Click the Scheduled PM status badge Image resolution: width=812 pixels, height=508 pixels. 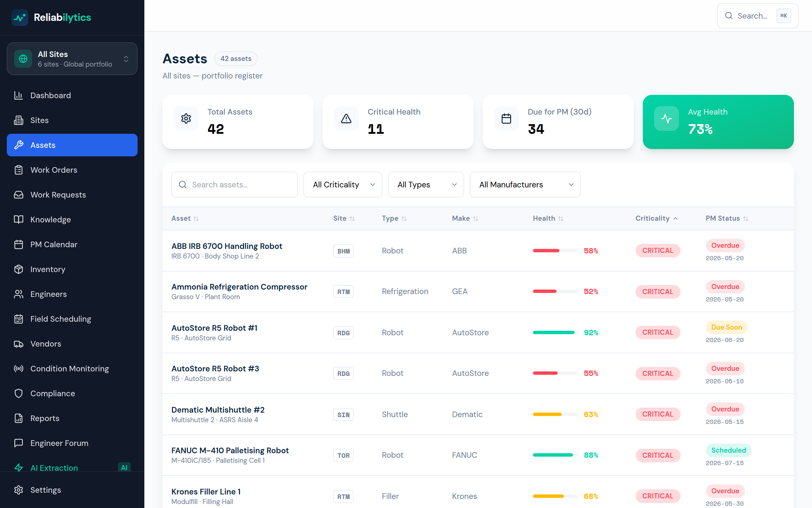pos(729,450)
